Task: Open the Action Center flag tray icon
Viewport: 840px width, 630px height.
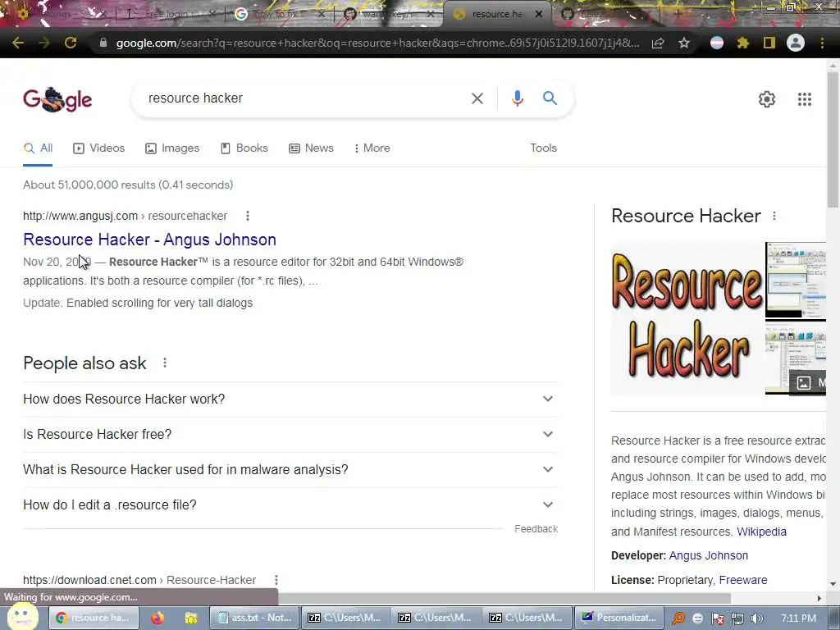Action: tap(717, 619)
